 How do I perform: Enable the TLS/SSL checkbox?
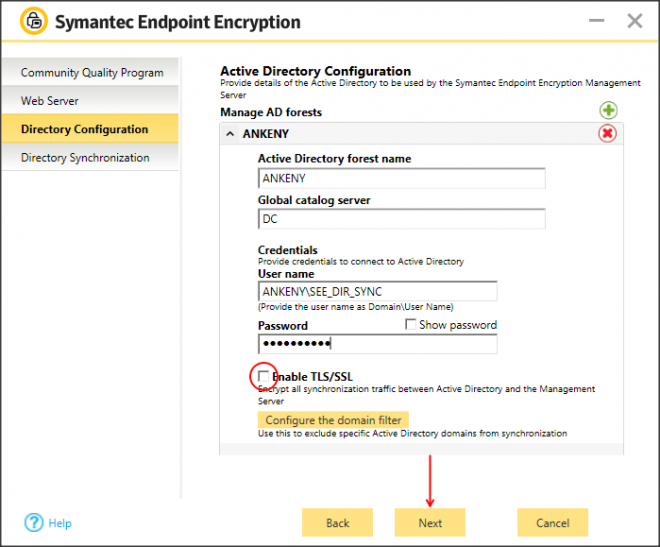[x=263, y=376]
